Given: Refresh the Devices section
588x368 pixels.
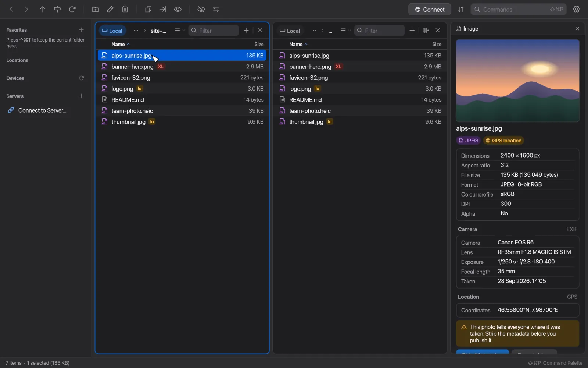Looking at the screenshot, I should 81,78.
